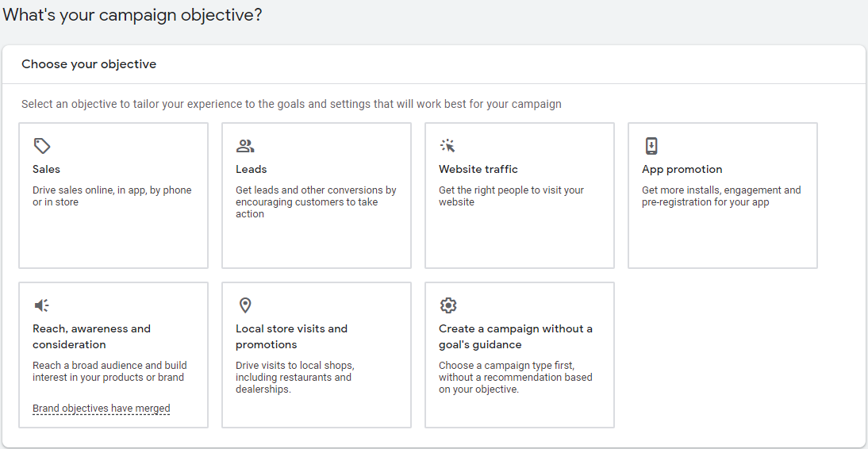Pick the Website traffic objective title
This screenshot has height=449, width=868.
(x=478, y=169)
